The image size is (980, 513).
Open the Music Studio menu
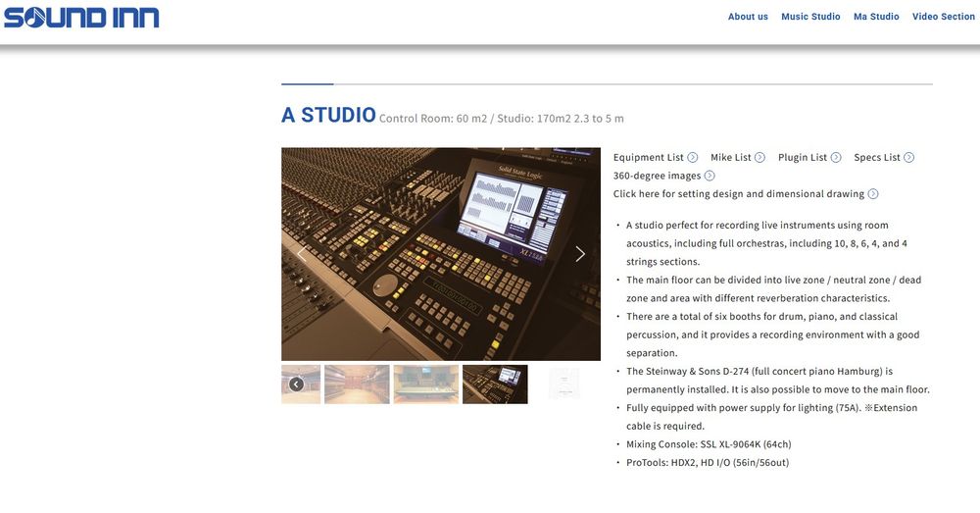point(810,17)
